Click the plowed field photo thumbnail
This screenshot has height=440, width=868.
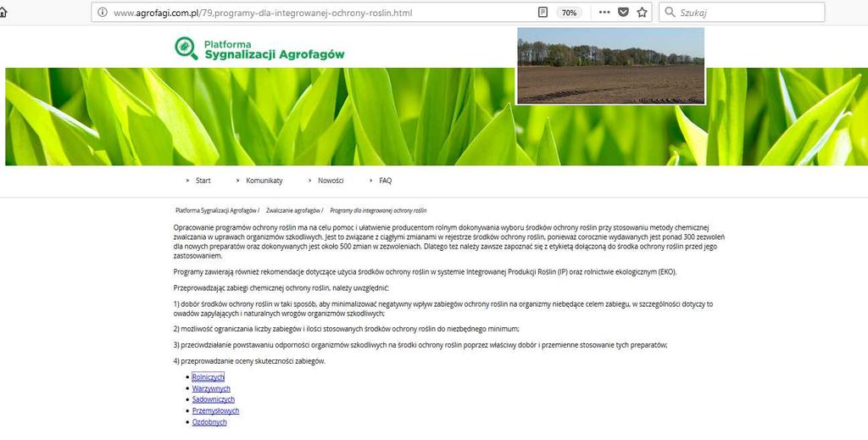click(x=610, y=66)
